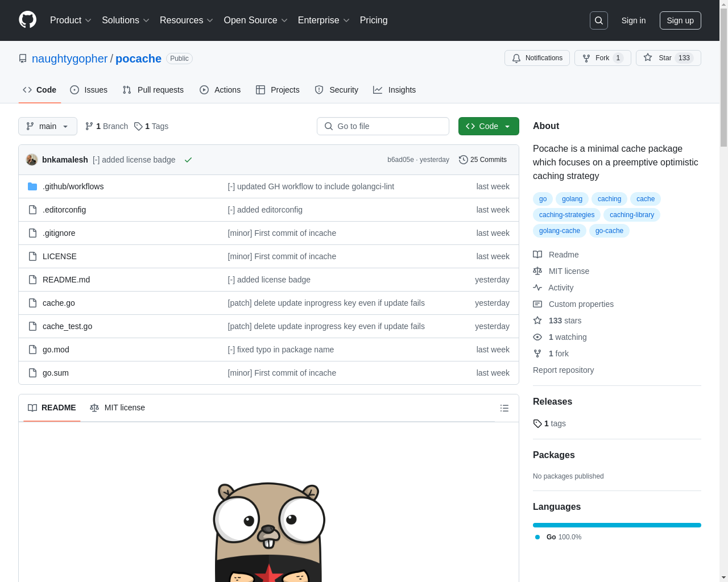
Task: Click the eye icon beside watching
Action: pos(537,337)
